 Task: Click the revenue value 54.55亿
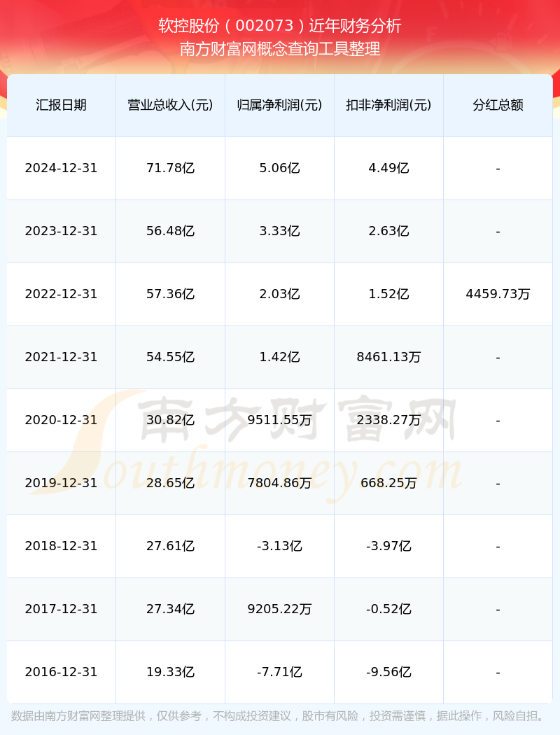[171, 357]
